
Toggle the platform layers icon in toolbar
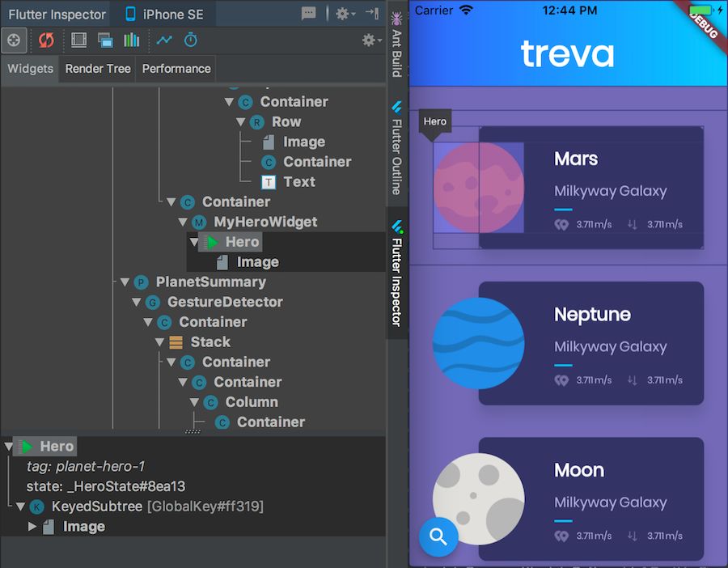105,40
